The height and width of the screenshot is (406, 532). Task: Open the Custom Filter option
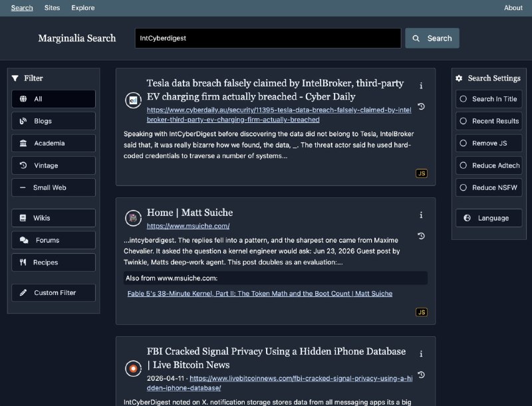point(54,292)
